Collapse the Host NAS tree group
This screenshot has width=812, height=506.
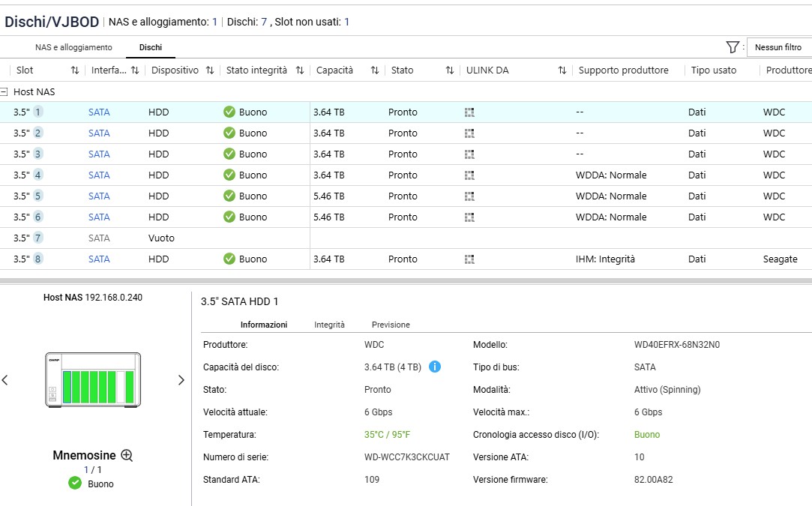[4, 92]
